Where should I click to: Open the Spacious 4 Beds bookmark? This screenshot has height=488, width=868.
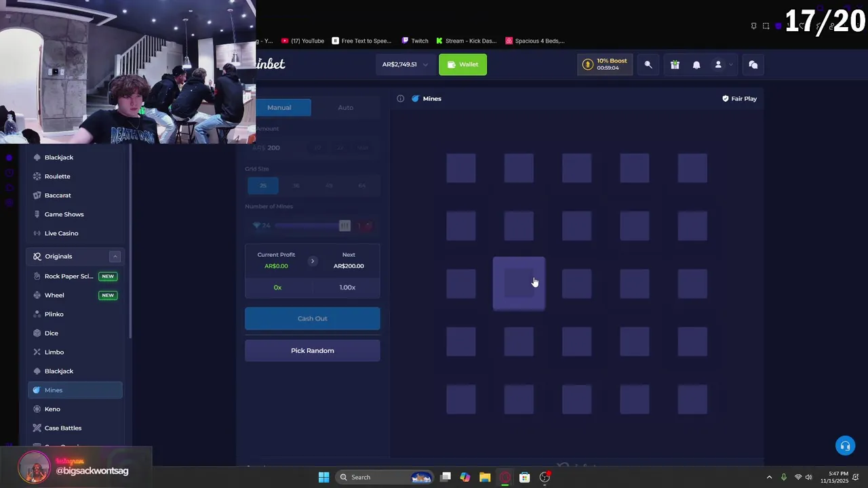click(535, 41)
